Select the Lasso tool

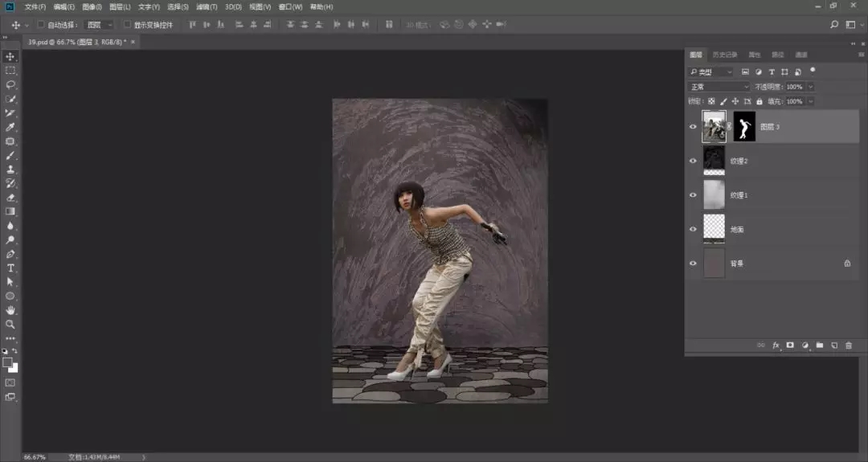click(10, 84)
